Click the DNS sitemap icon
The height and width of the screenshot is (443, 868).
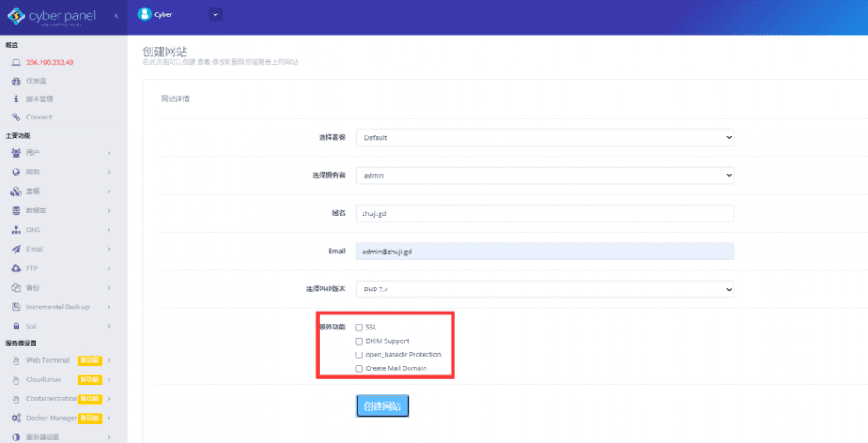tap(16, 230)
